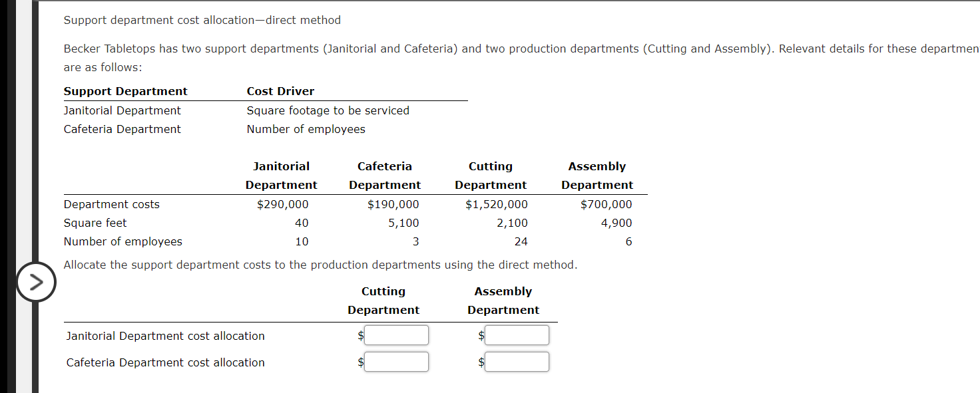
Task: Click the Cafeteria allocation field under Assembly Department
Action: coord(517,362)
